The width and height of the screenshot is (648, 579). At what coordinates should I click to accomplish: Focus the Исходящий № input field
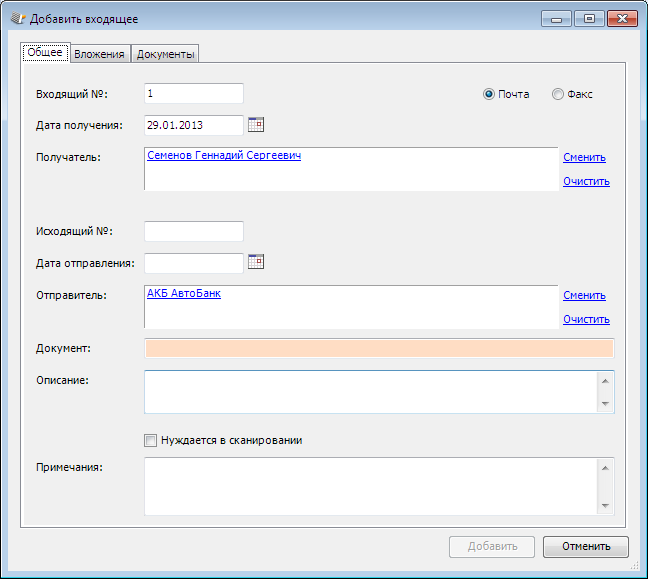pos(194,231)
